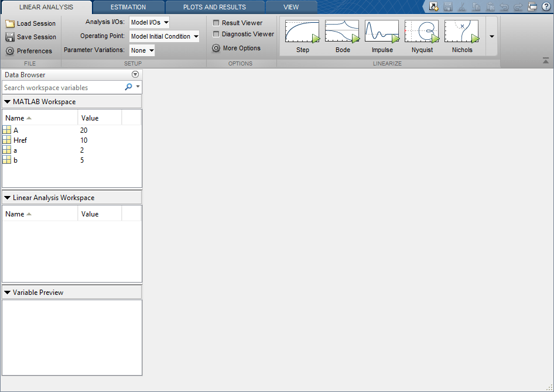Sort MATLAB Workspace by Name column

[x=40, y=118]
